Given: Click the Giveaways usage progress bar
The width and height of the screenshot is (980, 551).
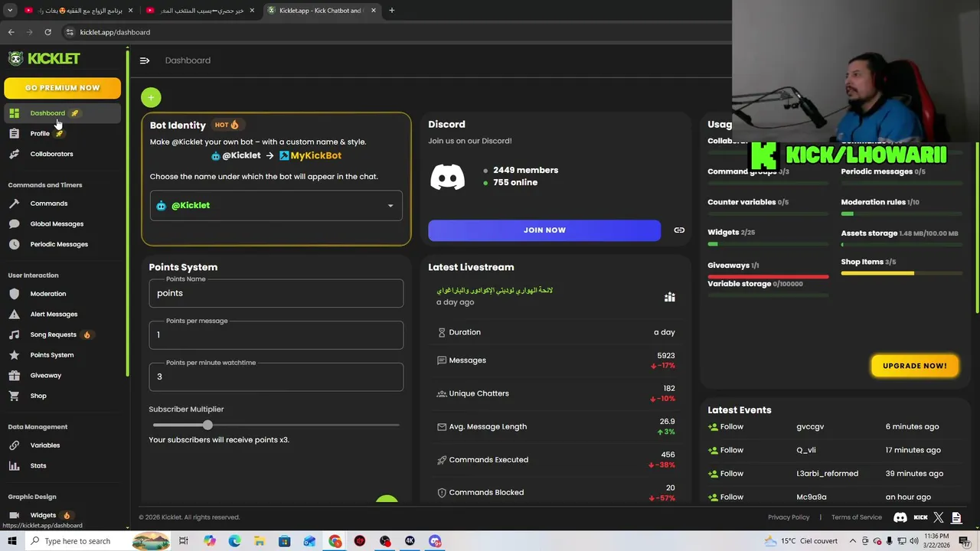Looking at the screenshot, I should coord(768,276).
